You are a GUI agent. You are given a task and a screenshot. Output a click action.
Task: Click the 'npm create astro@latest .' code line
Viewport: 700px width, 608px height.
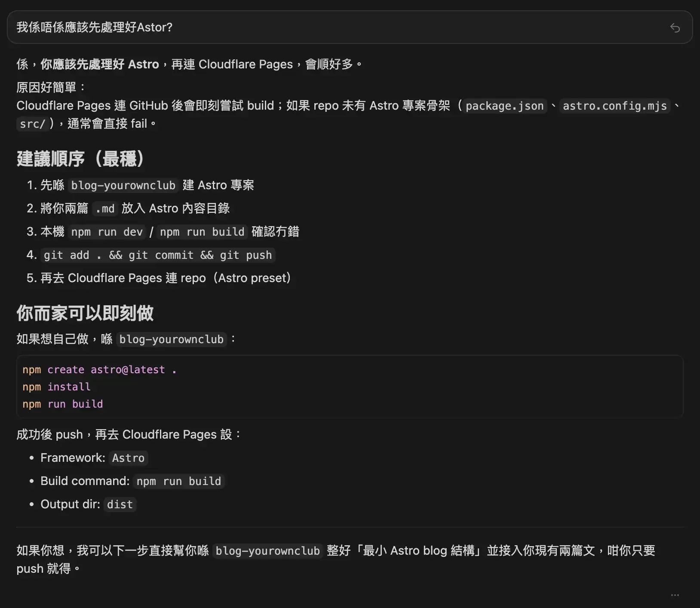(x=100, y=370)
